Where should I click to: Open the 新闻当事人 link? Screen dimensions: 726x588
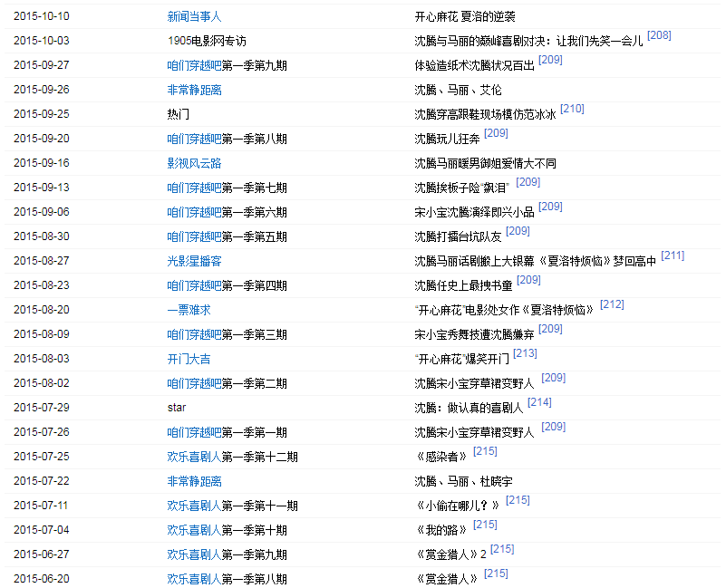tap(194, 16)
